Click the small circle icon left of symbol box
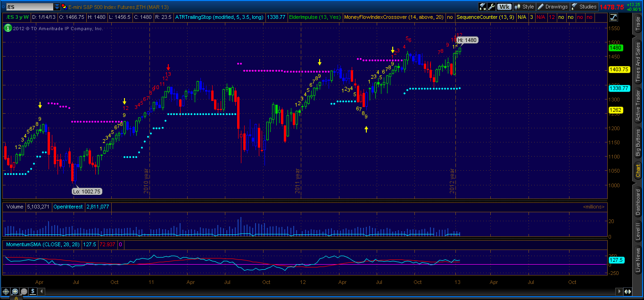The height and width of the screenshot is (300, 644). [3, 7]
